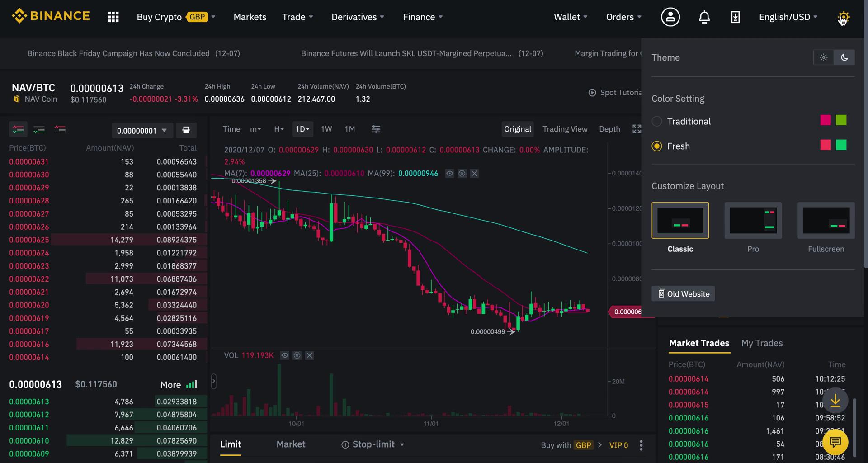Toggle VOL indicator visibility eye

[285, 355]
